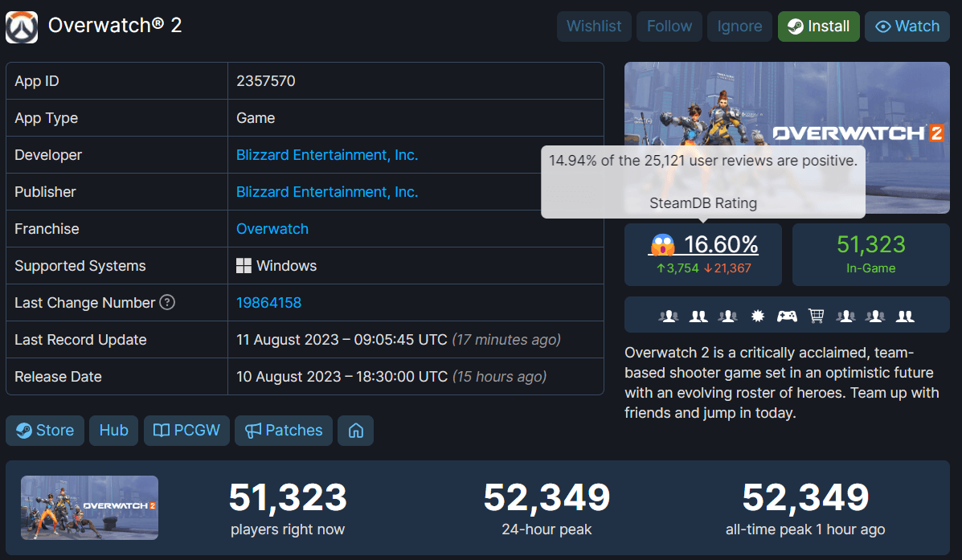
Task: Click the Overwatch logo icon beside the title
Action: click(22, 27)
